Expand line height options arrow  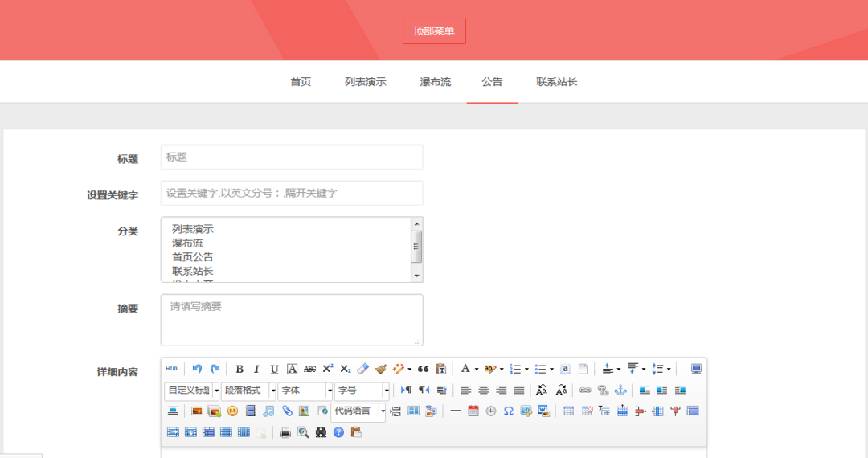(669, 369)
